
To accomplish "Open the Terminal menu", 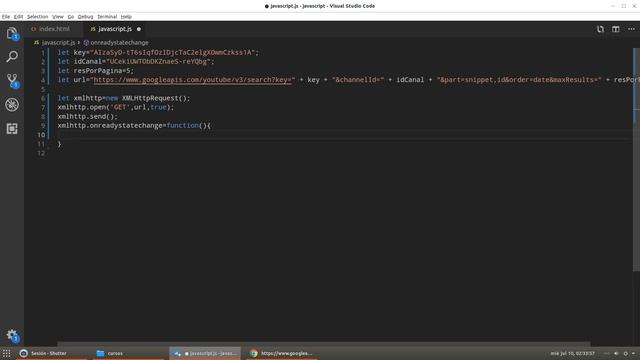I will [107, 17].
